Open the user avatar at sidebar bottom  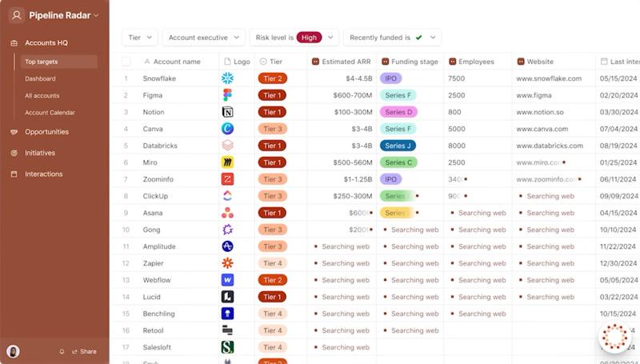point(13,351)
